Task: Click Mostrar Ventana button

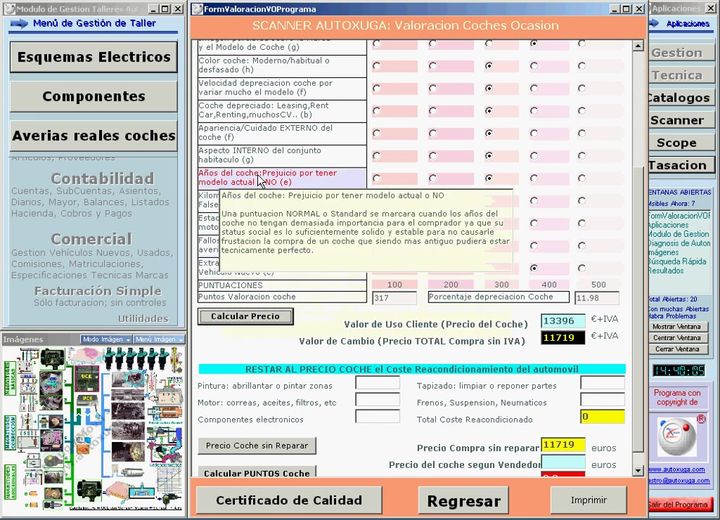Action: pos(677,327)
